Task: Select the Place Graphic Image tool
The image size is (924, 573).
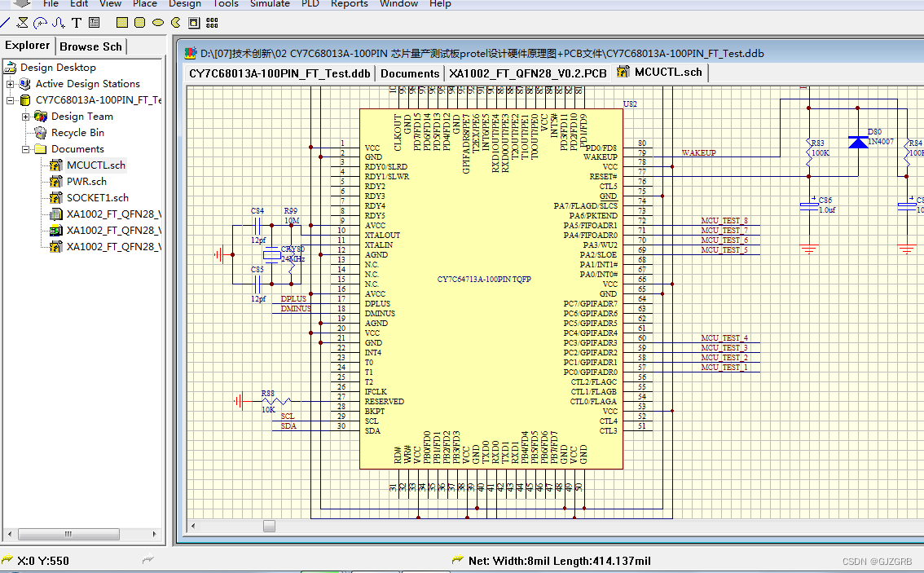Action: (194, 23)
